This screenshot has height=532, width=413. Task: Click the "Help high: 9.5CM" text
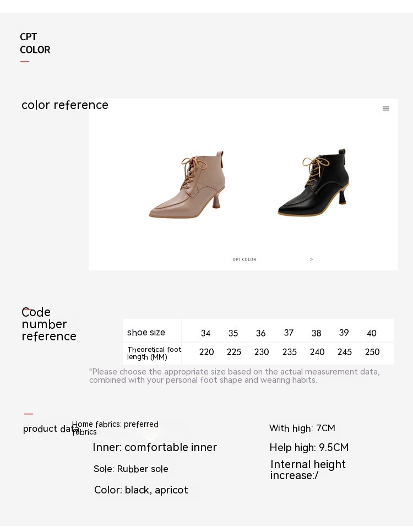click(309, 448)
